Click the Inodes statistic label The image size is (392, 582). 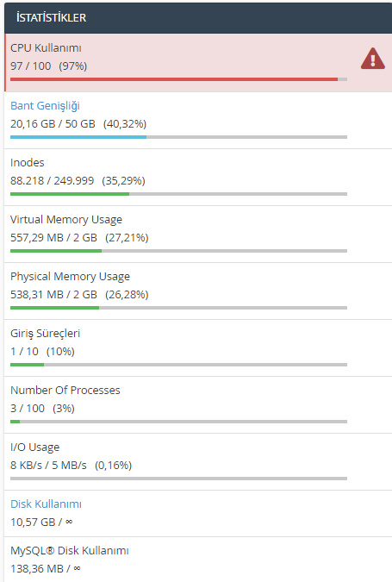pyautogui.click(x=28, y=163)
